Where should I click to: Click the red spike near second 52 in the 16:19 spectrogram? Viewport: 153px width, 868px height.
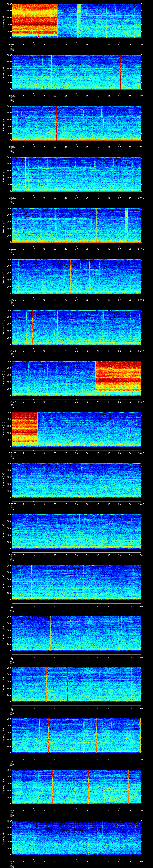point(124,174)
